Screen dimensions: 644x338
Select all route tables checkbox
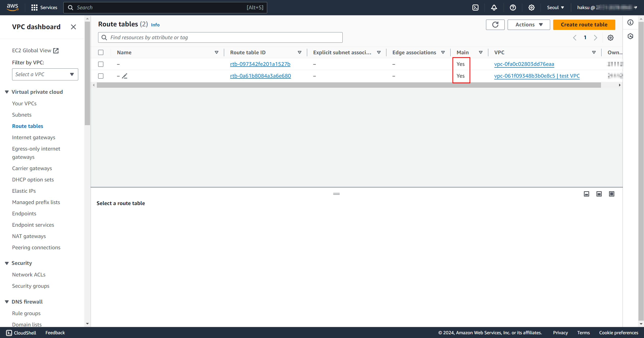tap(101, 53)
